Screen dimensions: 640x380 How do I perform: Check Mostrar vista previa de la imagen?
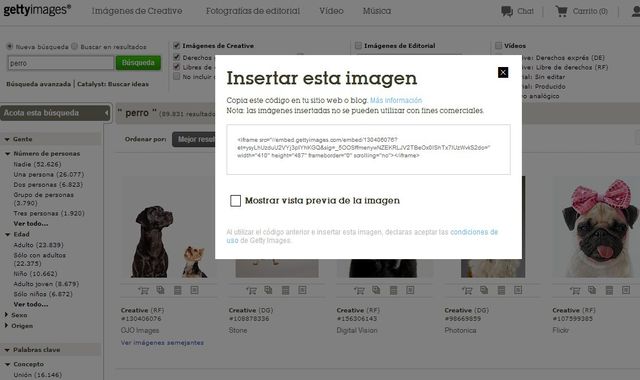pos(236,200)
